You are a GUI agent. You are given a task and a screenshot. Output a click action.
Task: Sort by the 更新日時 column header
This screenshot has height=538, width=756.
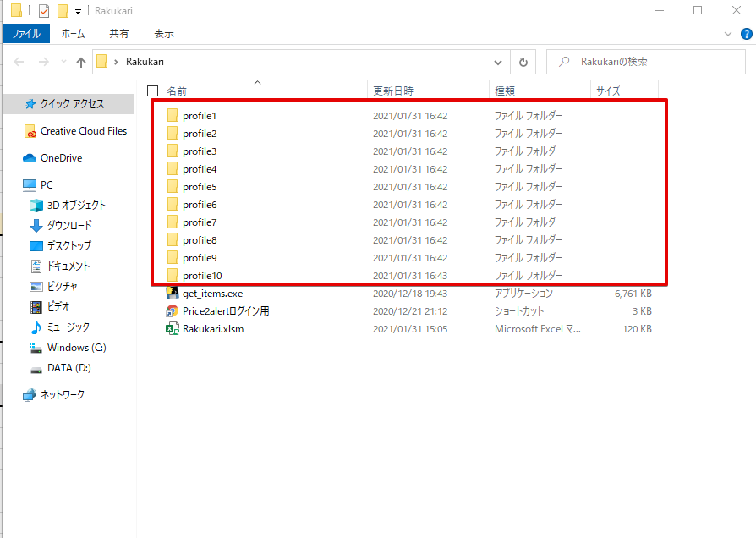click(393, 91)
